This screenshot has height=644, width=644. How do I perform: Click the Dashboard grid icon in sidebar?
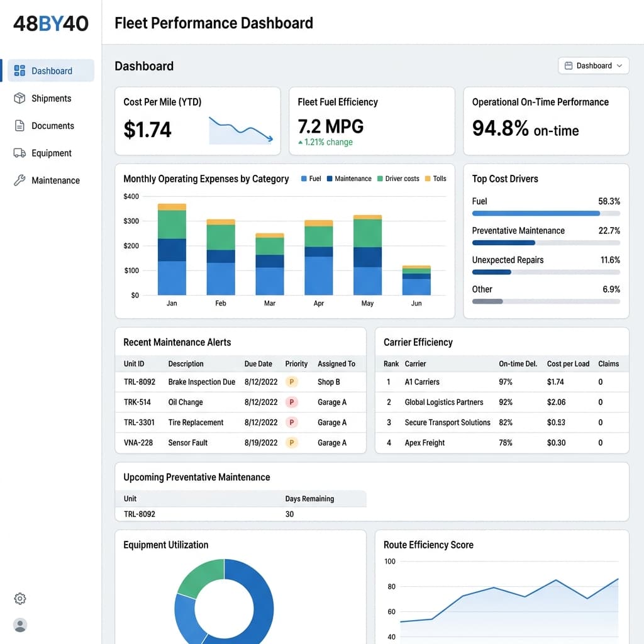pos(19,70)
